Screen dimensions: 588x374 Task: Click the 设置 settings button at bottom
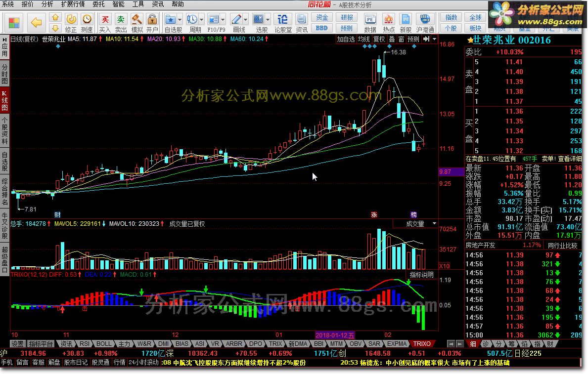coord(17,344)
